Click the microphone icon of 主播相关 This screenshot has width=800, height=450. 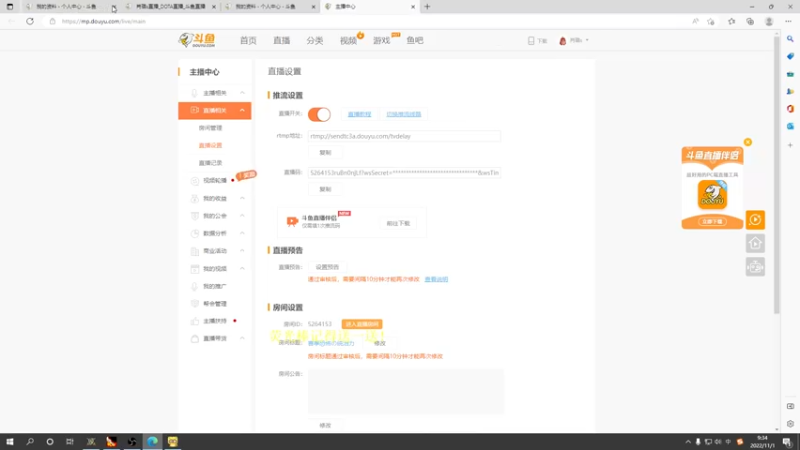coord(194,93)
